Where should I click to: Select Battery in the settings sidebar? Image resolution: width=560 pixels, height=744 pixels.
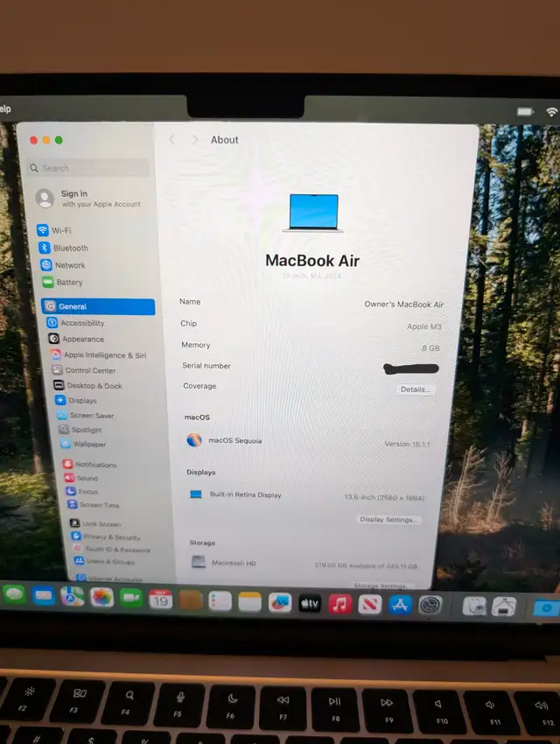point(63,283)
